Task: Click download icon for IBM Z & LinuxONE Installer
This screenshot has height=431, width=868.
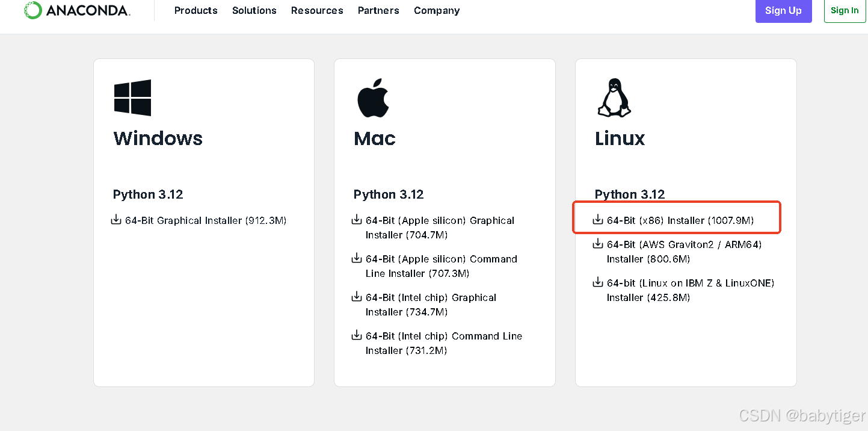Action: [x=598, y=282]
